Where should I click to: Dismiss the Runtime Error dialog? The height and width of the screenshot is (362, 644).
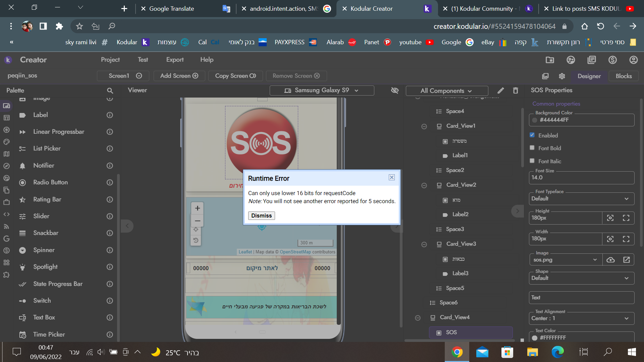click(261, 216)
